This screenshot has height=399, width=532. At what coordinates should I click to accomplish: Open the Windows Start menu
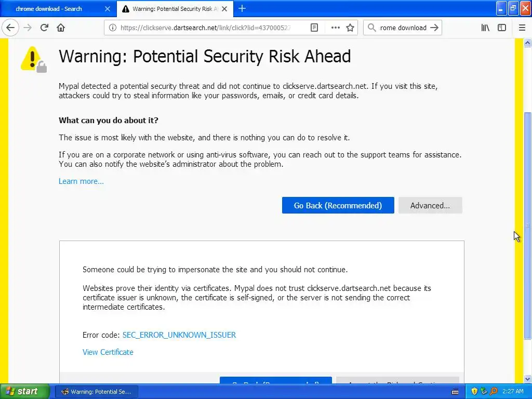(25, 391)
